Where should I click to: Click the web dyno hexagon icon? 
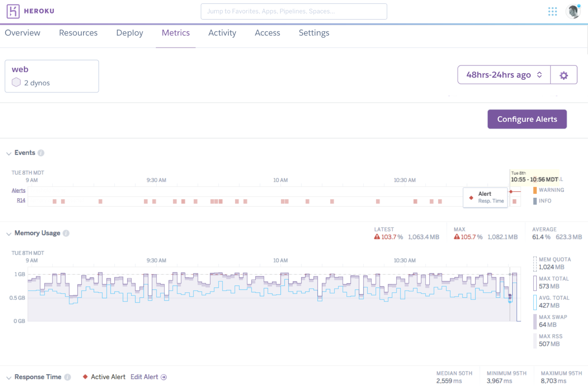point(16,82)
